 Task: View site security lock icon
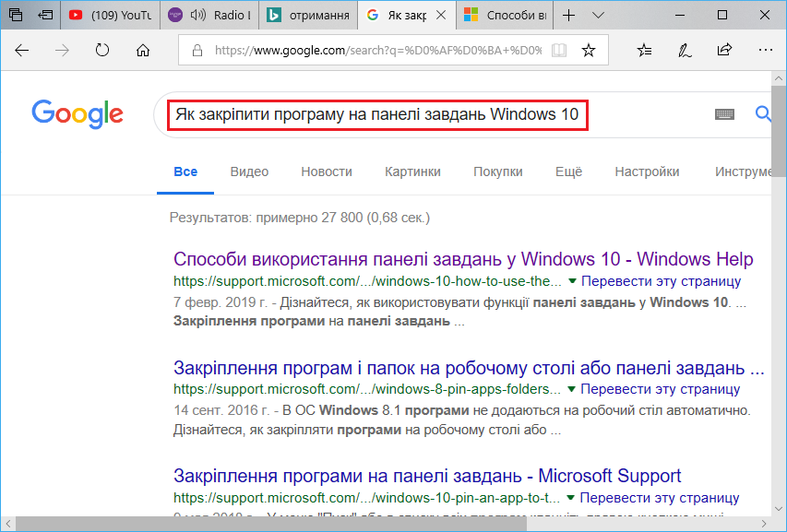[x=197, y=50]
